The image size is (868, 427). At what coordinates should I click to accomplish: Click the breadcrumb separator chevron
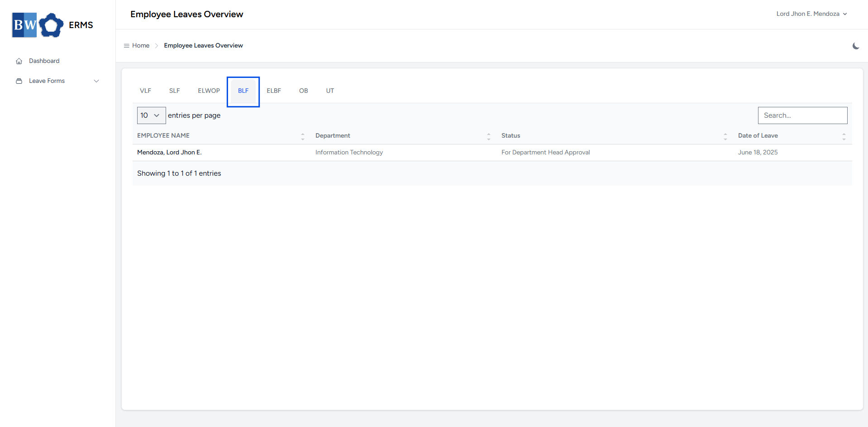click(x=157, y=46)
